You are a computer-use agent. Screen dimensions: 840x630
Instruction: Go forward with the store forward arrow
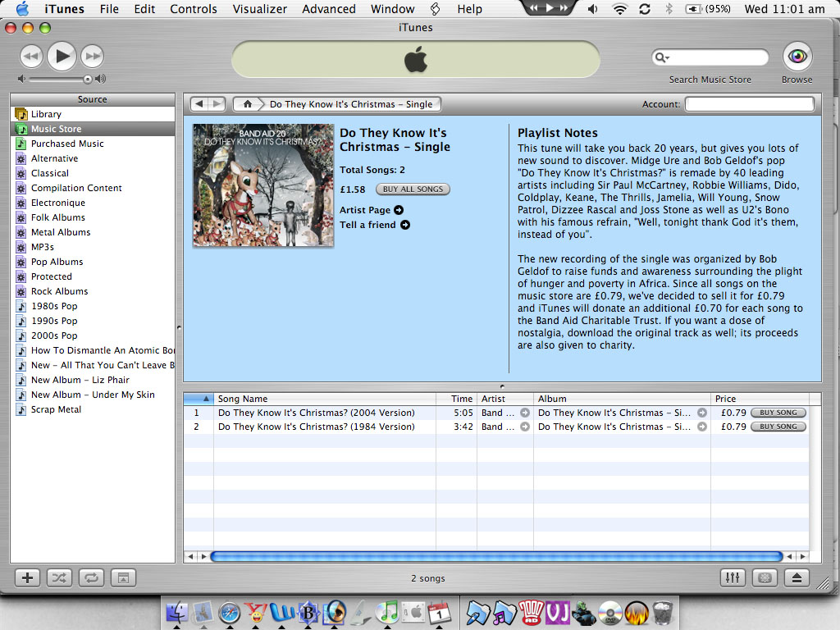click(x=217, y=104)
